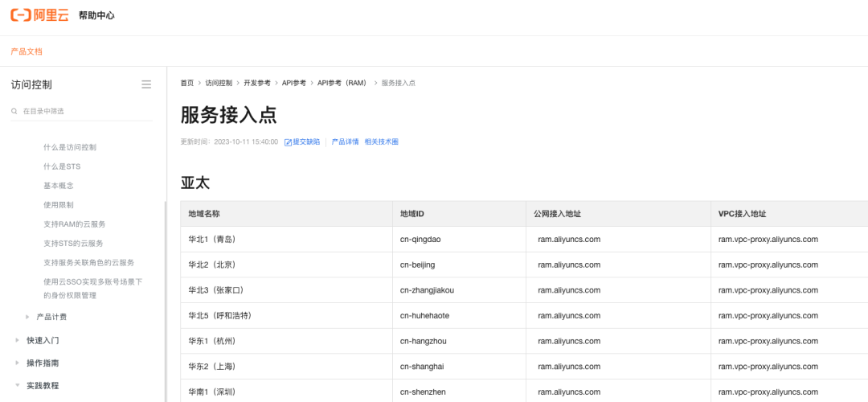868x402 pixels.
Task: Click ram.aliyuncs.com in the 杭州 row
Action: pyautogui.click(x=569, y=341)
